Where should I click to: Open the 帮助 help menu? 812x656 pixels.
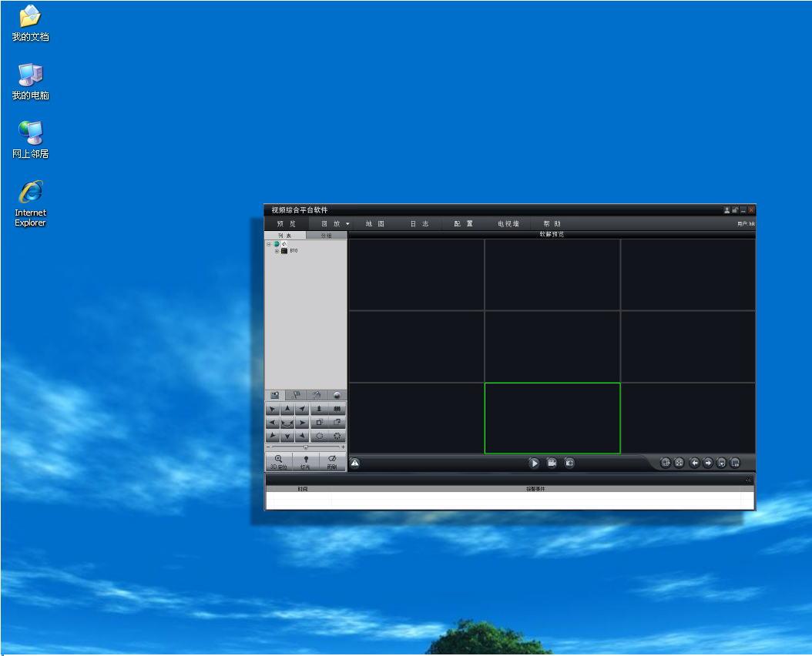pyautogui.click(x=552, y=224)
